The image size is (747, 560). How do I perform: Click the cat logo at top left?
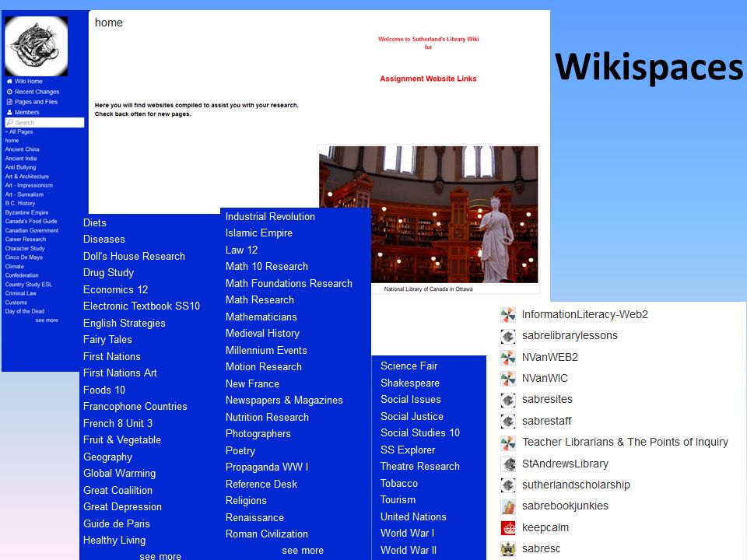pyautogui.click(x=37, y=46)
